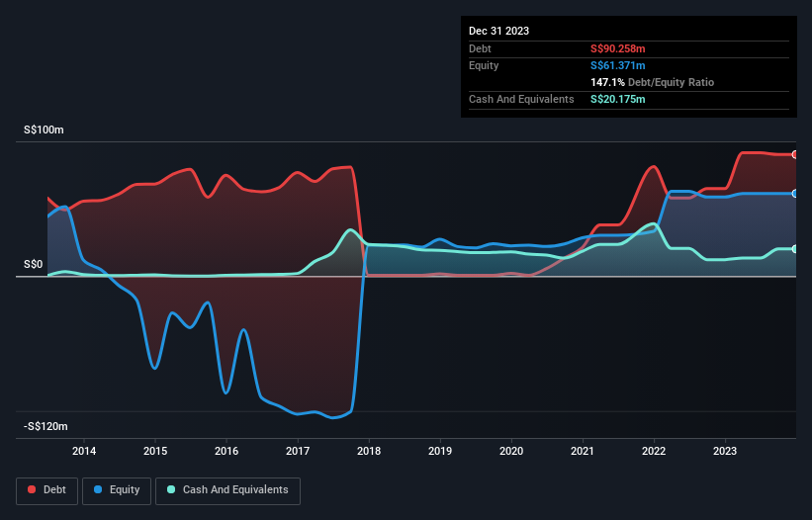Toggle Cash And Equivalents legend button

click(x=227, y=490)
